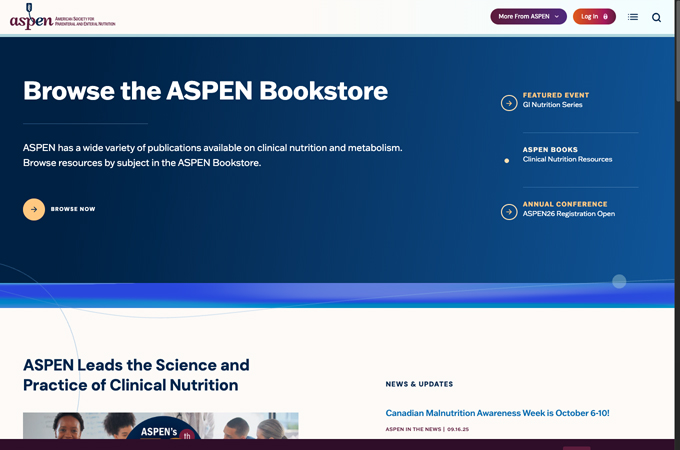Click the Log In button

pyautogui.click(x=594, y=16)
